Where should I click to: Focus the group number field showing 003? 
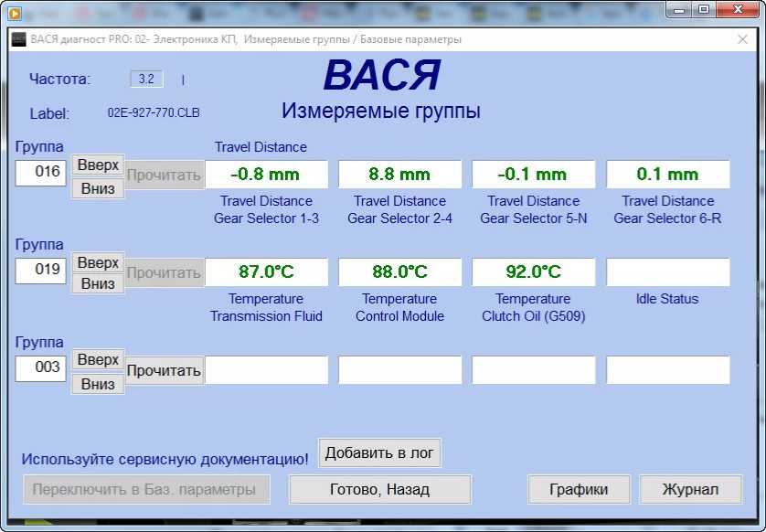(40, 367)
